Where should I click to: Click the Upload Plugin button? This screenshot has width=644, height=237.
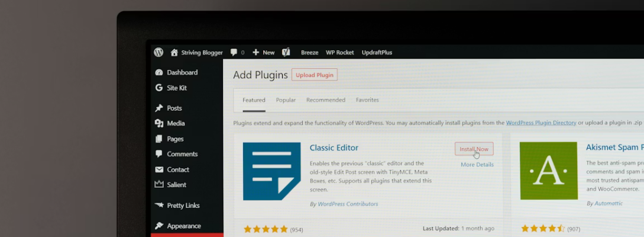point(315,75)
